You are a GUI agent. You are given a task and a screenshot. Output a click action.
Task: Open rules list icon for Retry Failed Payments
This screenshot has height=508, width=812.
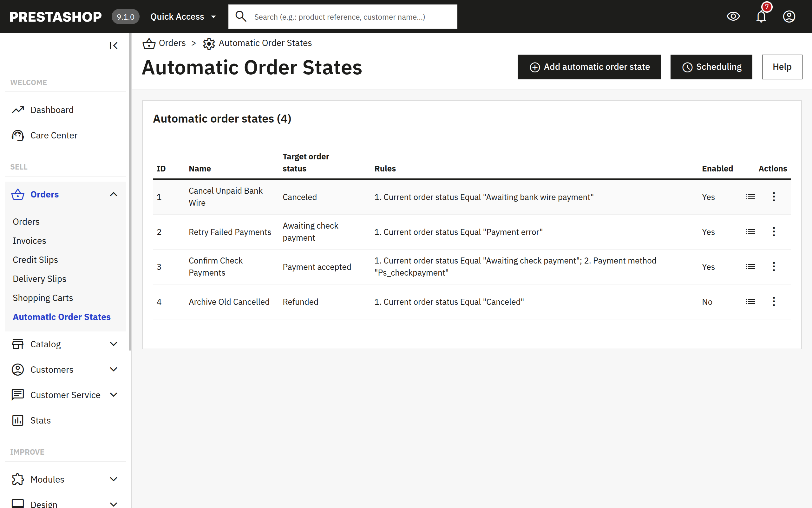tap(750, 232)
